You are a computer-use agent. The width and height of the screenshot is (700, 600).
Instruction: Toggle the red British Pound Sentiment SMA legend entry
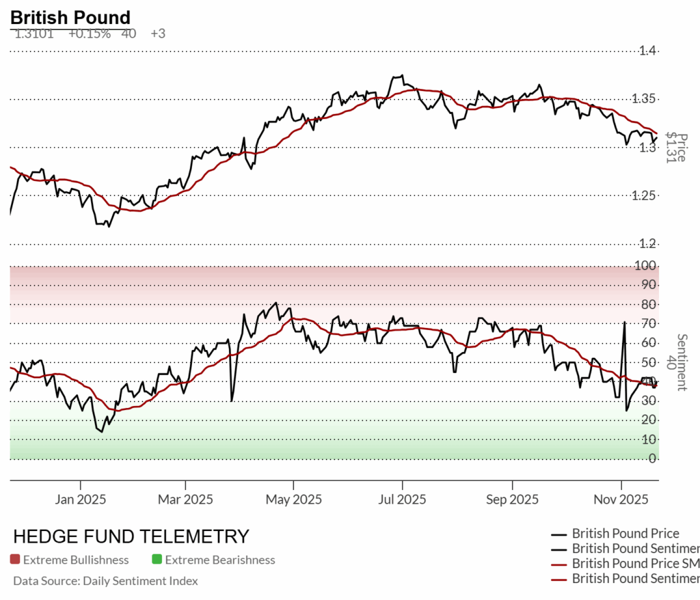coord(635,579)
